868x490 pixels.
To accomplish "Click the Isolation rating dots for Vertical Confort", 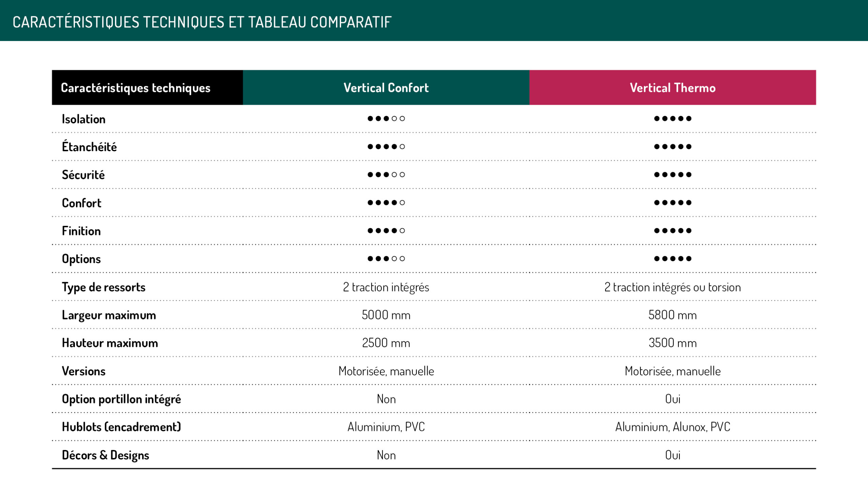I will [386, 119].
